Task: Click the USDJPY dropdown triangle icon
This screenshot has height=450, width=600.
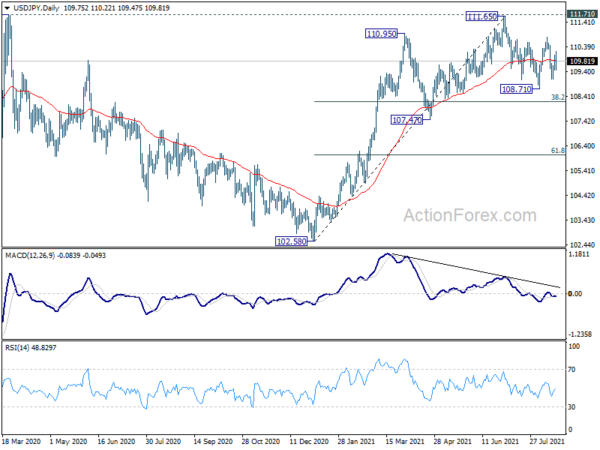Action: [7, 8]
